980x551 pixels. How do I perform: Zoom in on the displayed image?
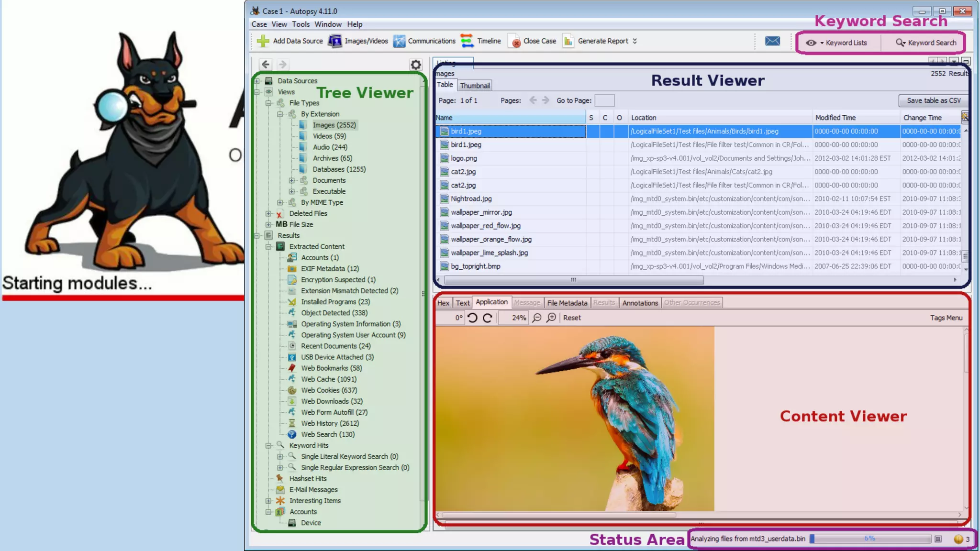coord(552,318)
